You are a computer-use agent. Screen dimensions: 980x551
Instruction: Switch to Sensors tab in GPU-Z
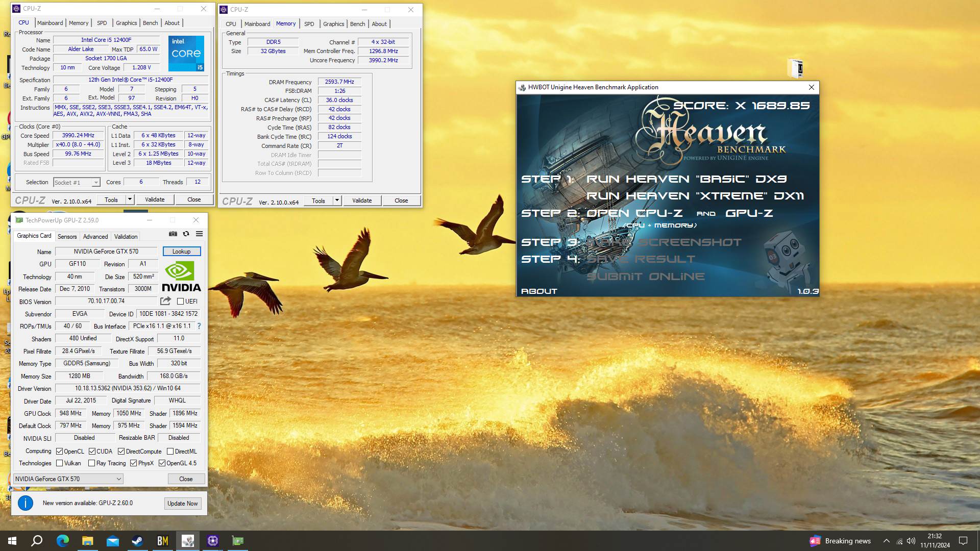67,237
